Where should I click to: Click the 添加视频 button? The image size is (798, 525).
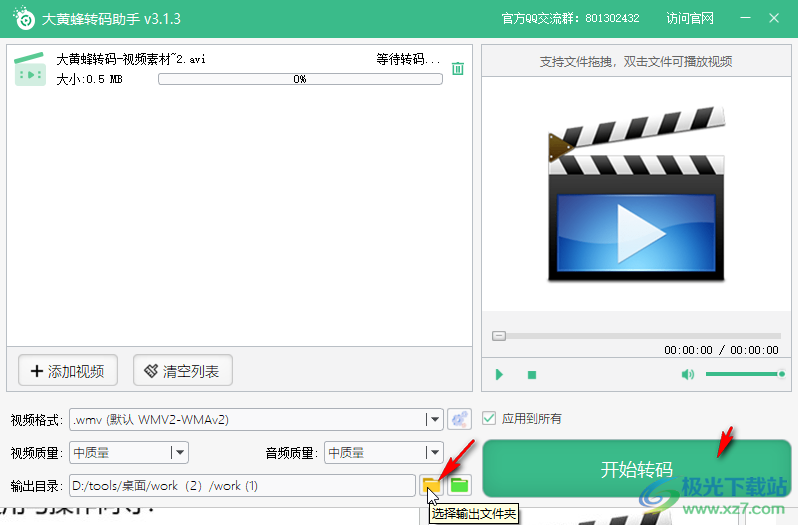tap(68, 371)
